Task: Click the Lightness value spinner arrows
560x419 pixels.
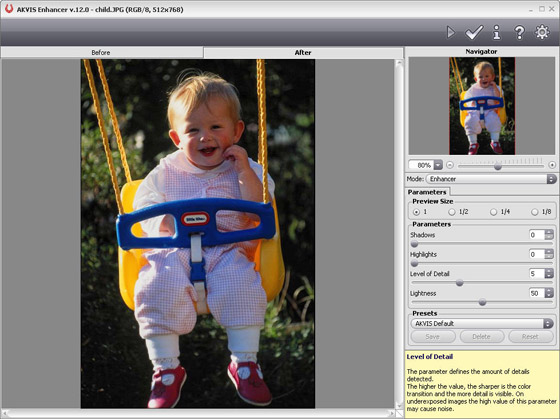Action: tap(549, 293)
